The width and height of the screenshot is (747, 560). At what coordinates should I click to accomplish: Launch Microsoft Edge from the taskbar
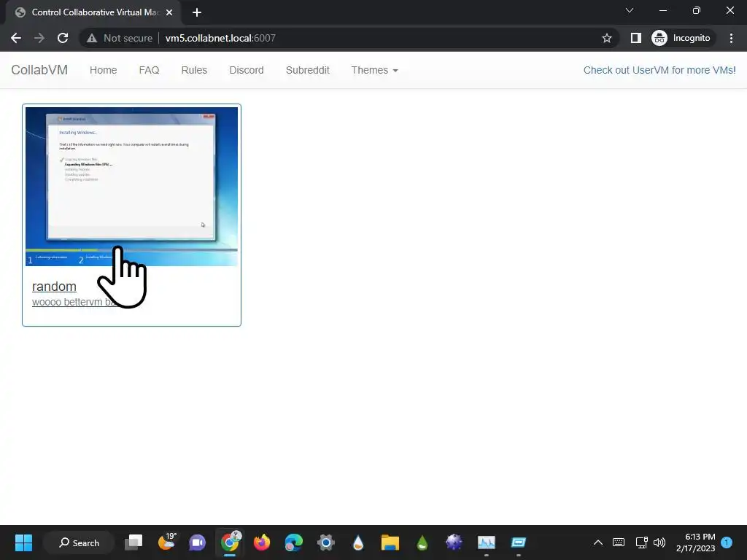[x=293, y=542]
